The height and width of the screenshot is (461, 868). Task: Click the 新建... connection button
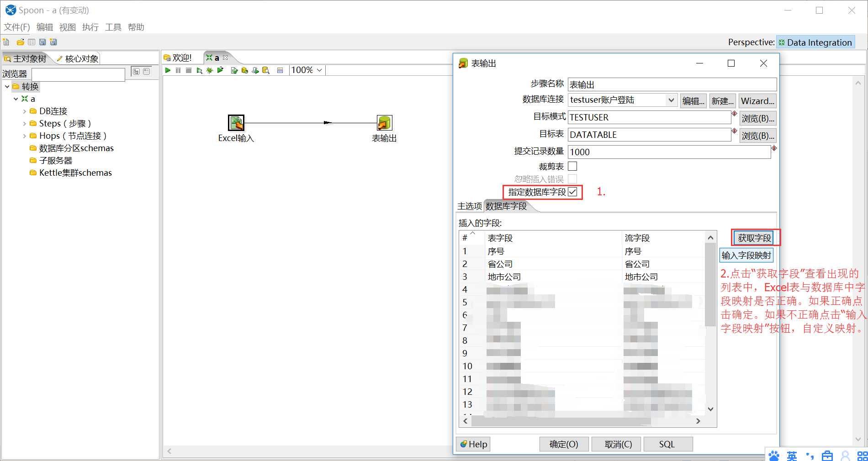(x=723, y=101)
